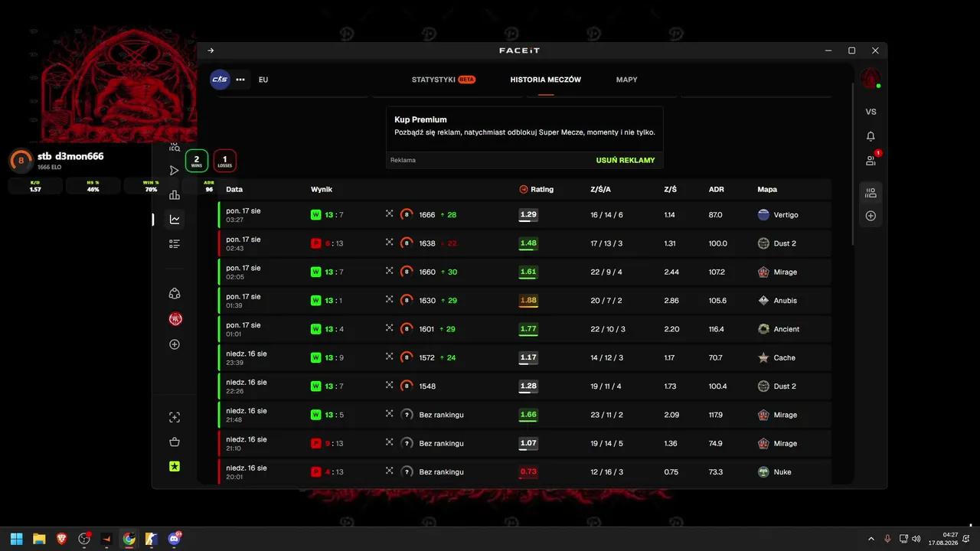Open the notifications bell icon
980x551 pixels.
pos(871,136)
